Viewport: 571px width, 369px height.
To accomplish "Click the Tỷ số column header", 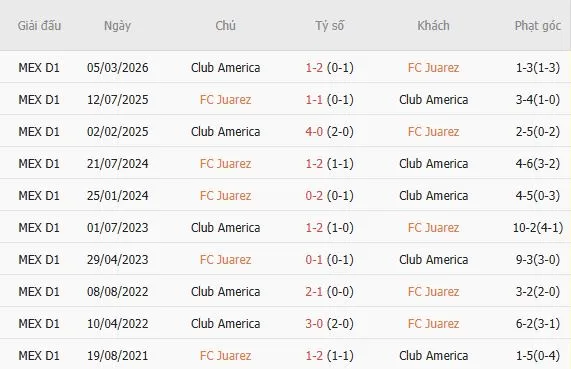I will [330, 26].
